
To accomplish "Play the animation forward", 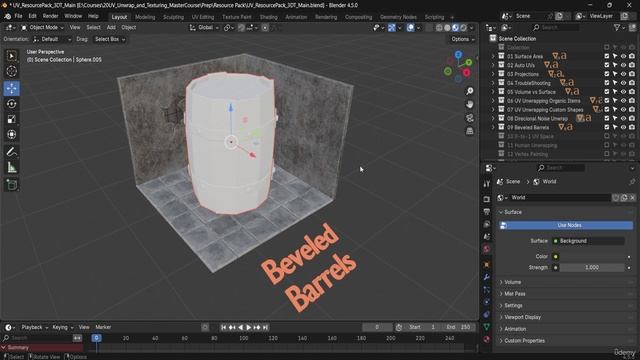I will click(x=249, y=327).
